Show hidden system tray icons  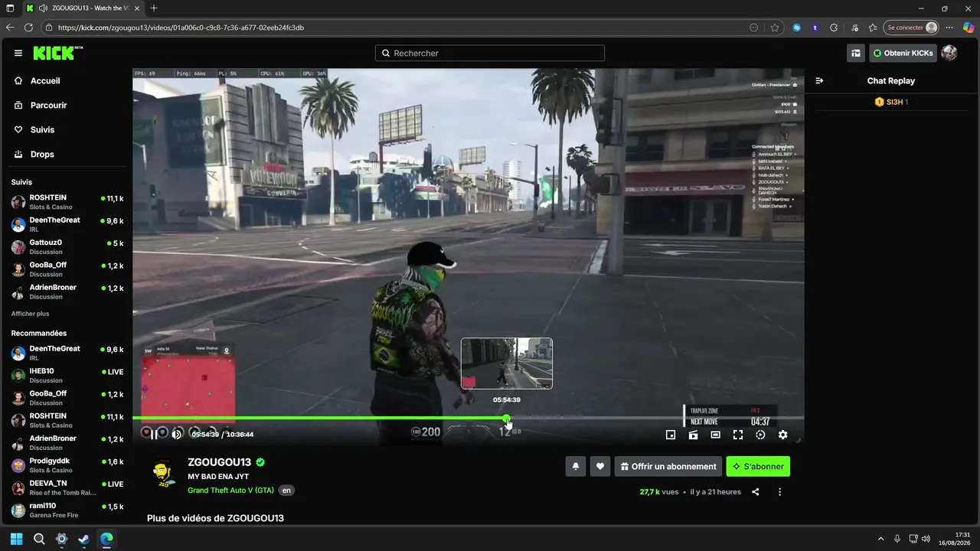click(x=880, y=539)
